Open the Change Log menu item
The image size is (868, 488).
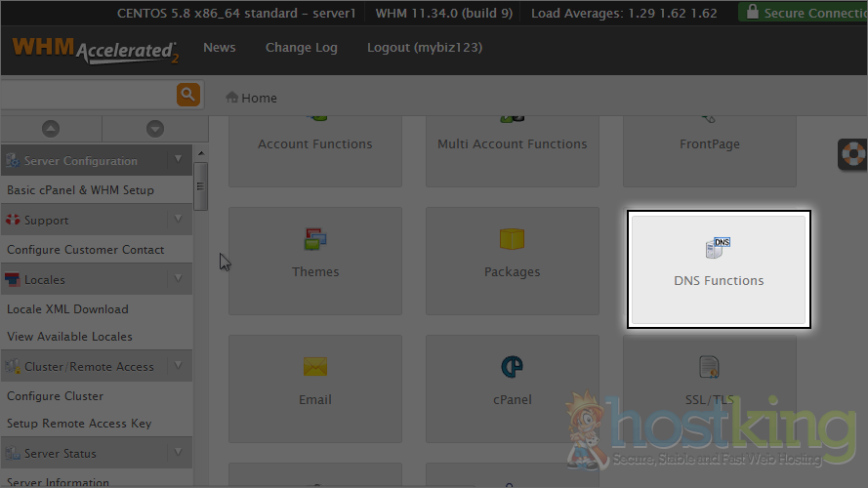pyautogui.click(x=301, y=48)
